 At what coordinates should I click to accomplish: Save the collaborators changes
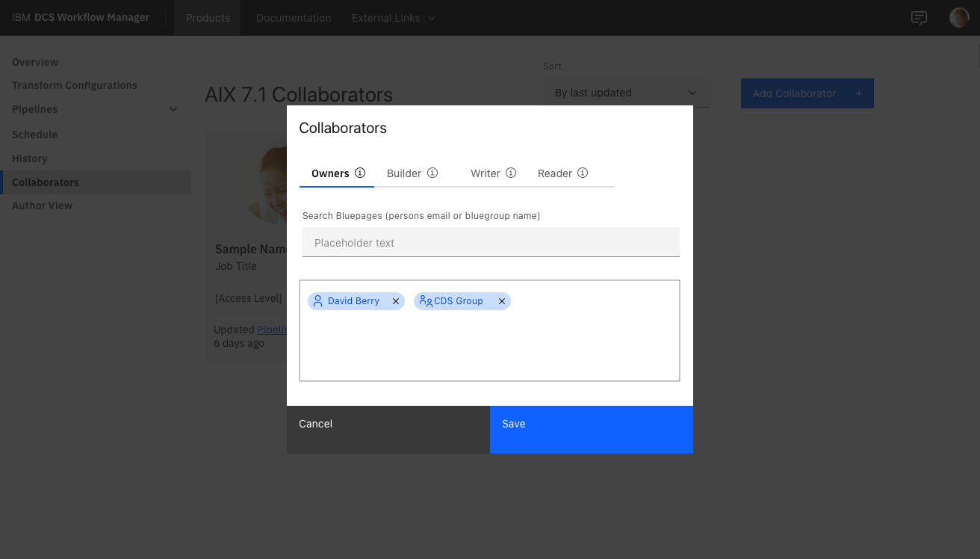click(x=592, y=430)
